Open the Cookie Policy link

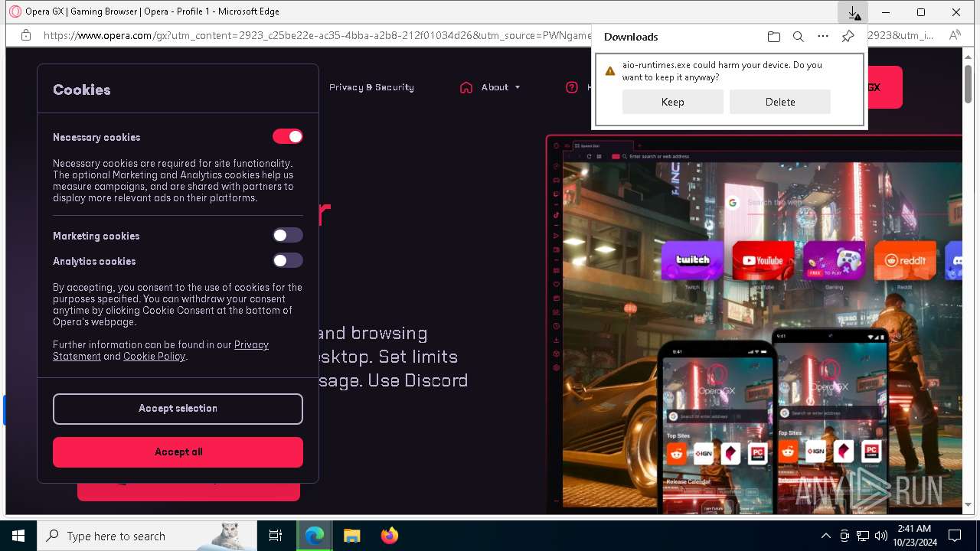pyautogui.click(x=154, y=357)
